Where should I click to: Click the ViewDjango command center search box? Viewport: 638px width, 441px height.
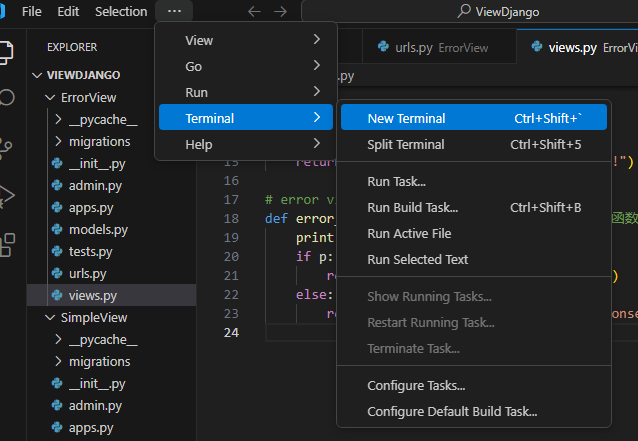click(x=470, y=11)
